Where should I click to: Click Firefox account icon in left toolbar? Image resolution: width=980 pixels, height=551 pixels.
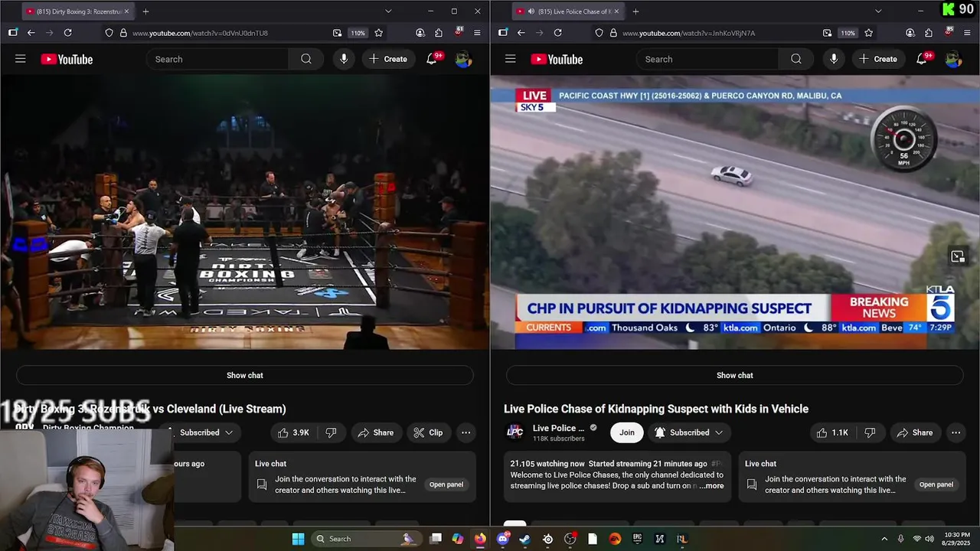[x=420, y=33]
